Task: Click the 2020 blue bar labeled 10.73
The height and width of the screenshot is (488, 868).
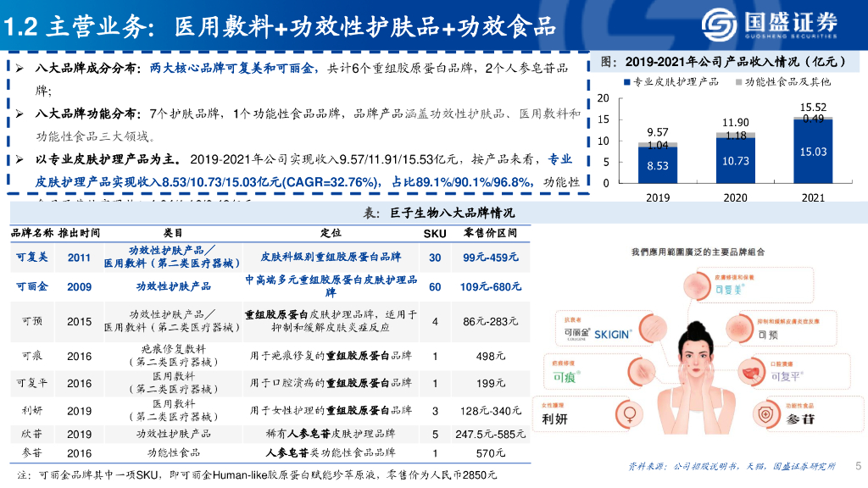Action: (736, 160)
